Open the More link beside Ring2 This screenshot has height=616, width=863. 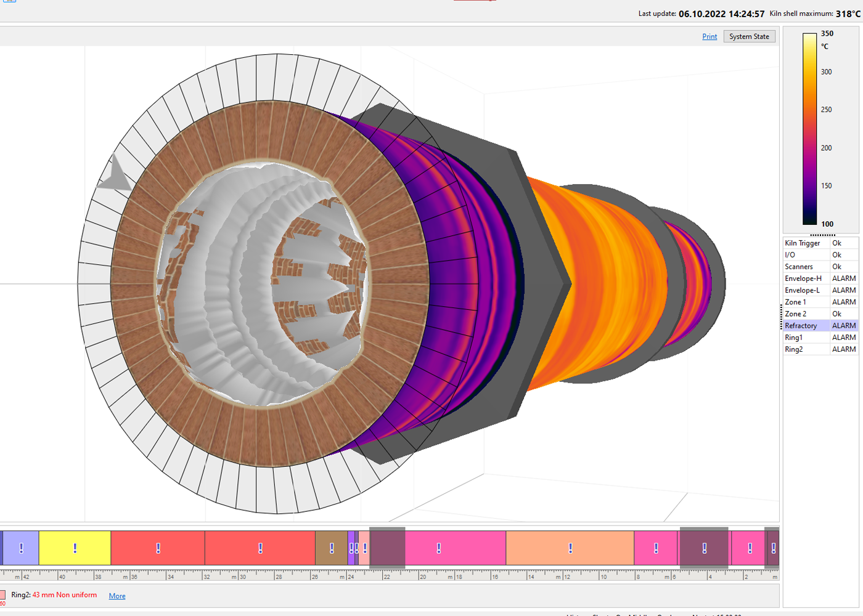(117, 596)
